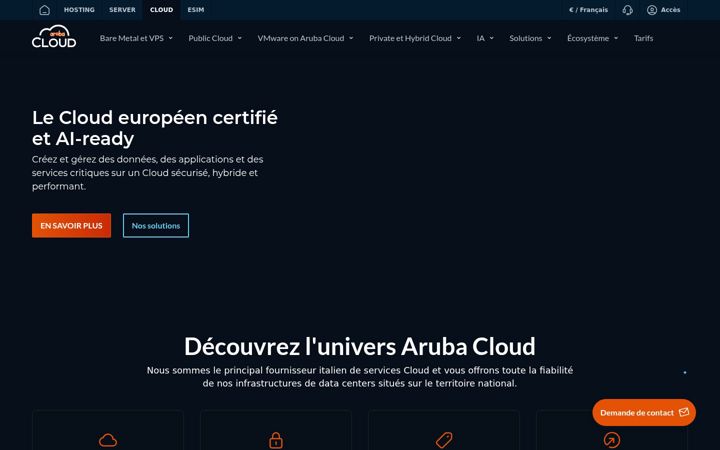Click the "Découvrez l'univers Aruba Cloud" heading

coord(360,346)
